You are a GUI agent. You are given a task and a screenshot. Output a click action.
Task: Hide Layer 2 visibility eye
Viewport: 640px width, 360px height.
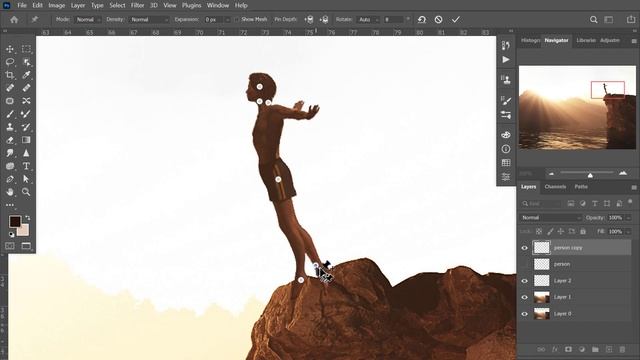[524, 281]
